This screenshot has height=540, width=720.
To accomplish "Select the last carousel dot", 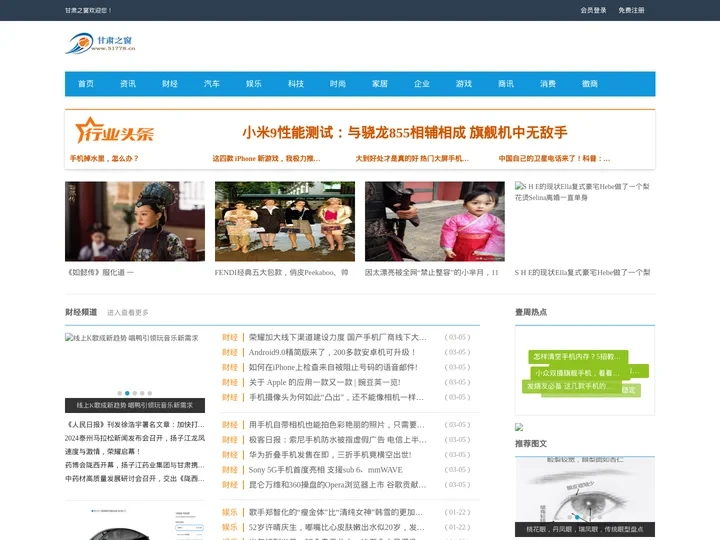I will (x=150, y=393).
